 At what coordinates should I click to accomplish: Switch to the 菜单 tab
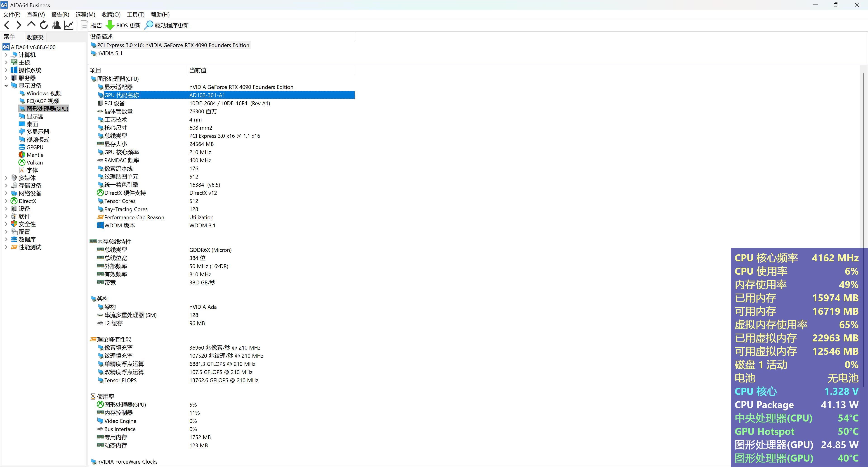(x=9, y=37)
